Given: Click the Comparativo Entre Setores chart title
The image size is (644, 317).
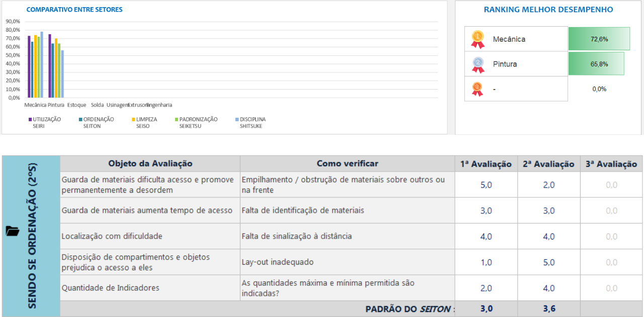Looking at the screenshot, I should [x=74, y=10].
